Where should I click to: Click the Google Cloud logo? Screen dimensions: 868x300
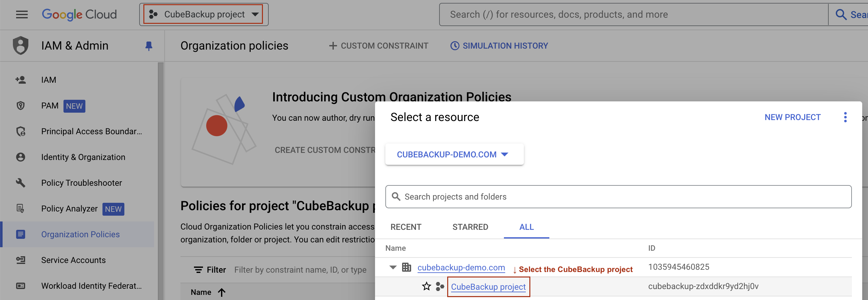[79, 14]
